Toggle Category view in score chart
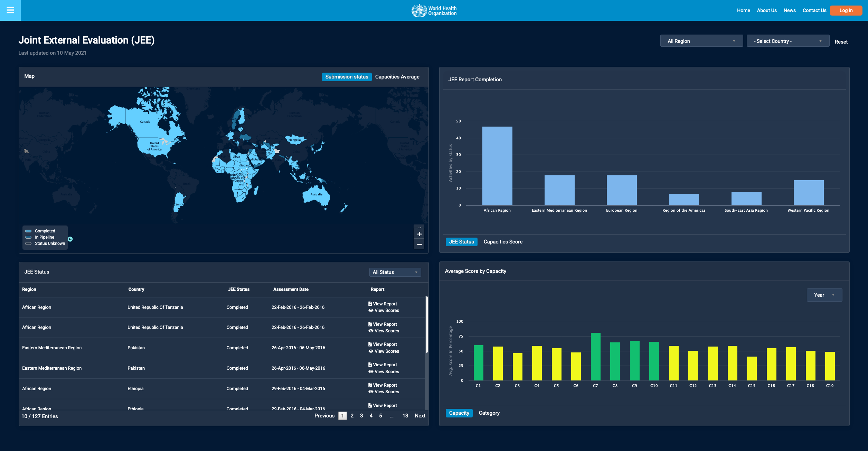This screenshot has width=868, height=451. point(489,413)
